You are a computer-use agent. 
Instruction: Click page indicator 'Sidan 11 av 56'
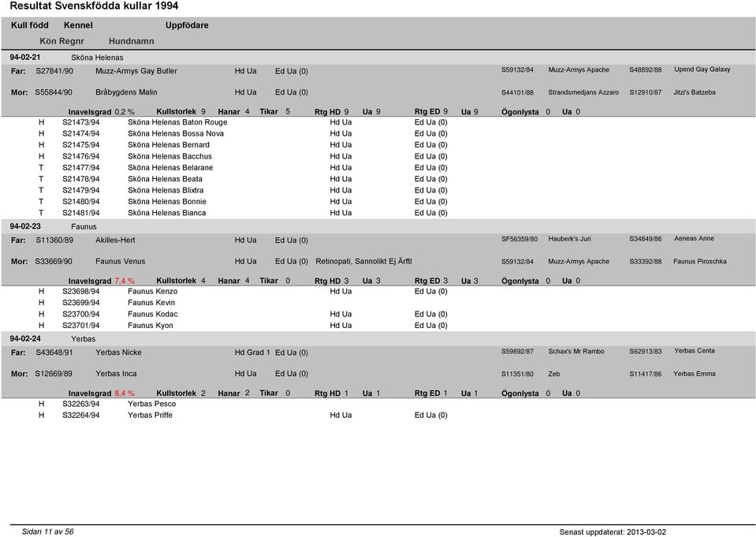click(48, 531)
